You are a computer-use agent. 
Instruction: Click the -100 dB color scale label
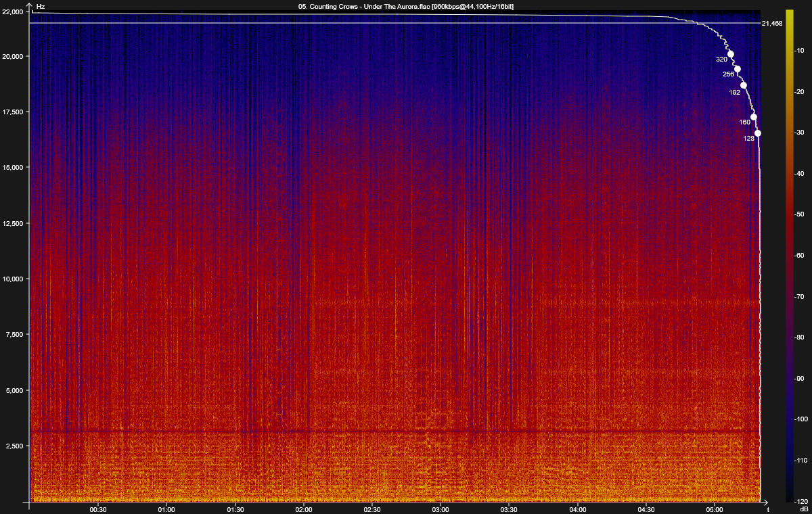(x=803, y=419)
